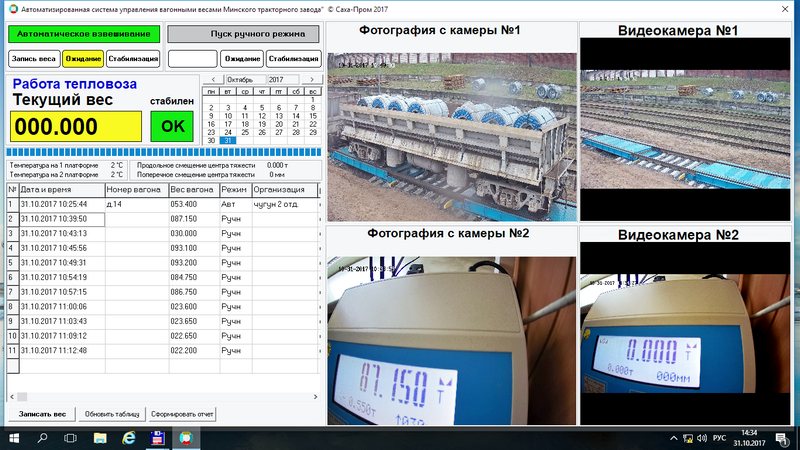Click the Номер вагона column header
The width and height of the screenshot is (800, 450).
(137, 190)
